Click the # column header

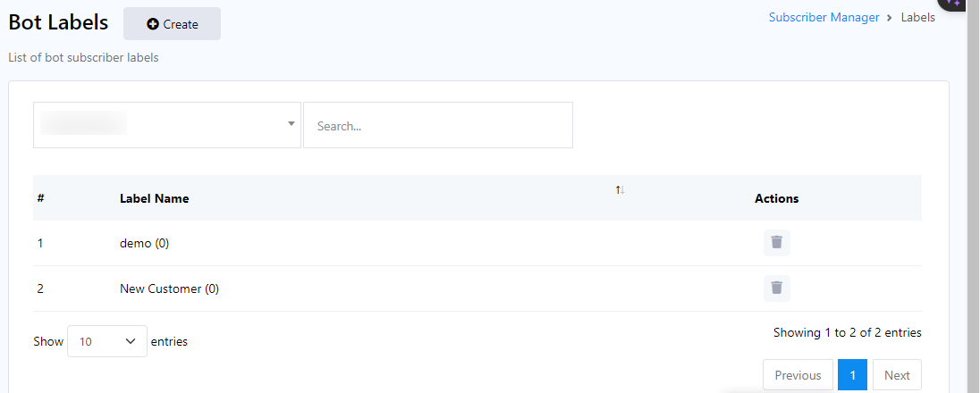pos(41,198)
